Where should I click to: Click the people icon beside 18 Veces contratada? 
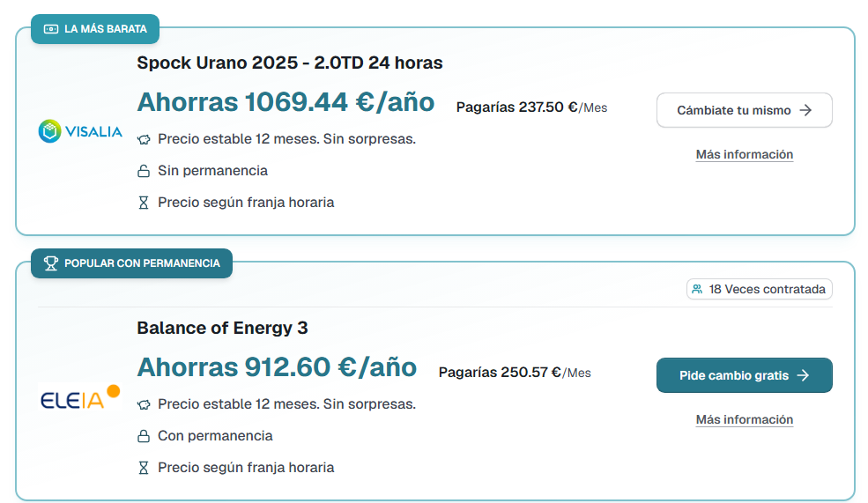[698, 289]
